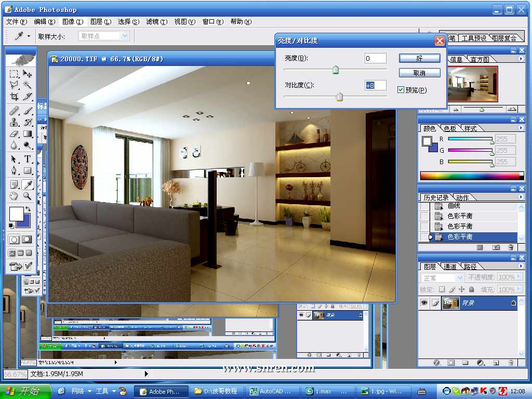
Task: Toggle the Preview checkbox in Brightness/Contrast
Action: click(x=401, y=89)
